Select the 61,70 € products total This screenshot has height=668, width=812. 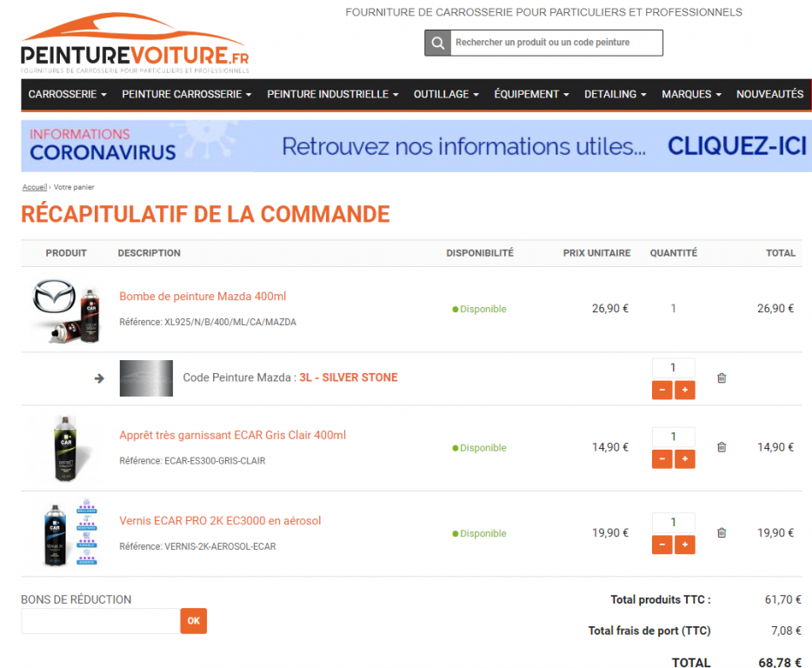[x=783, y=599]
